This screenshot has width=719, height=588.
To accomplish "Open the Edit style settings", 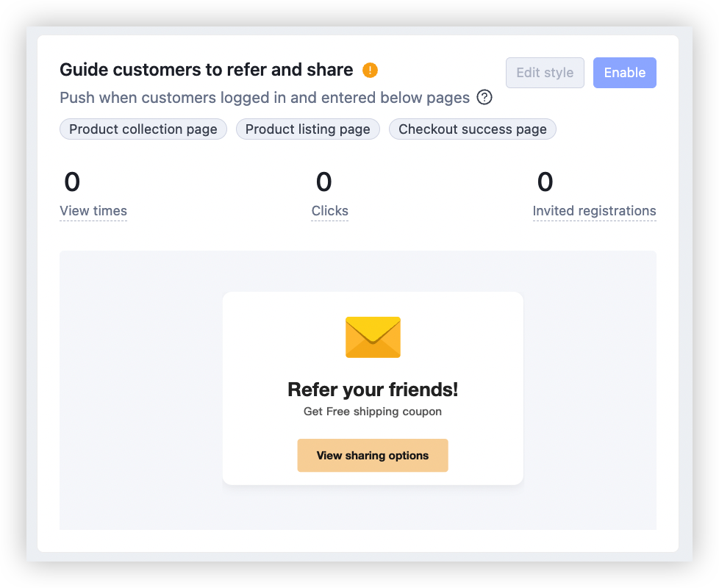I will (x=545, y=72).
